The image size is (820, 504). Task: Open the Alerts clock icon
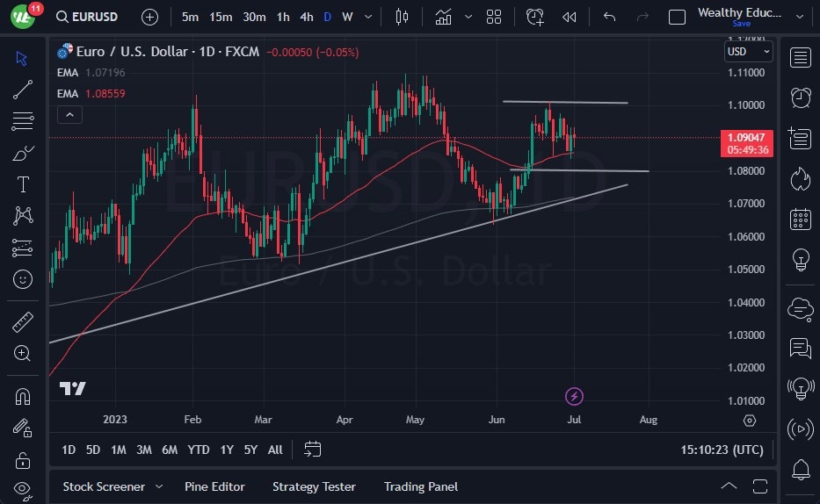pos(800,97)
